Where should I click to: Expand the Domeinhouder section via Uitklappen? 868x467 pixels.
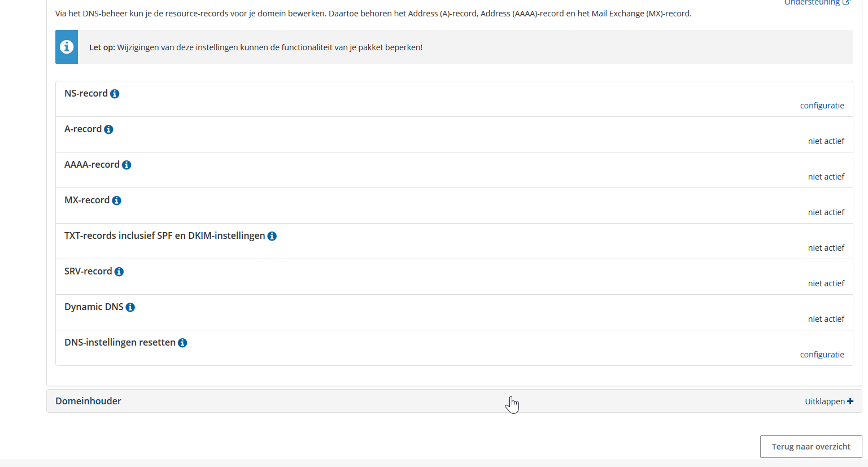coord(828,401)
